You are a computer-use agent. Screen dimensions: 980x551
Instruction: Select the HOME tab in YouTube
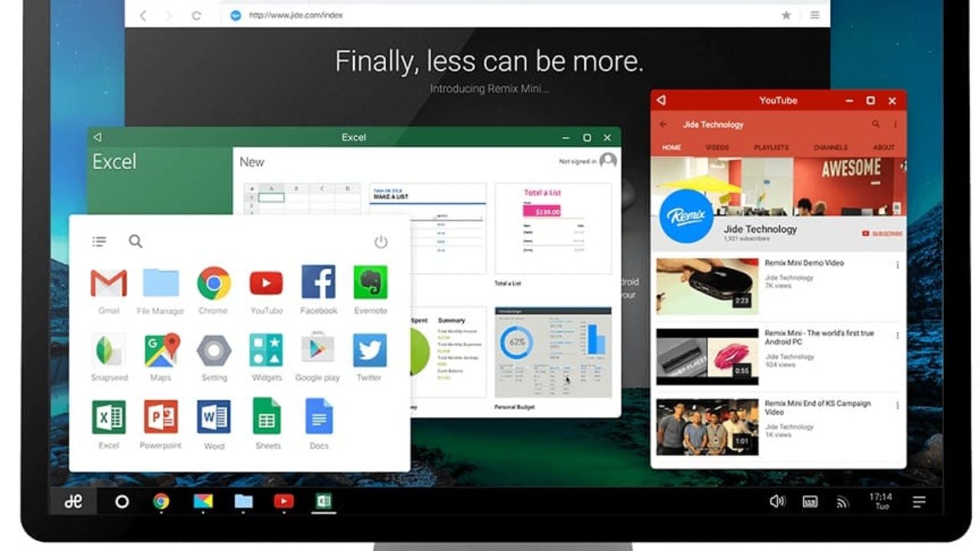[x=671, y=147]
